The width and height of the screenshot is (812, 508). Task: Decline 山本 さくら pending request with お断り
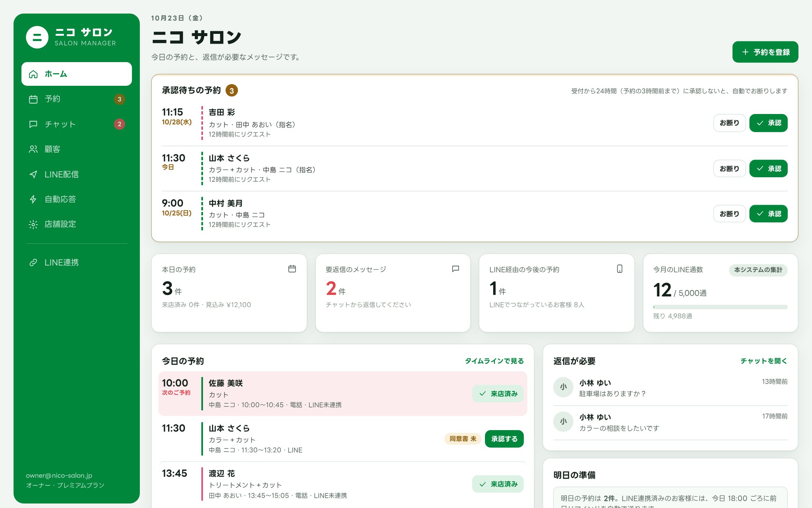point(729,169)
